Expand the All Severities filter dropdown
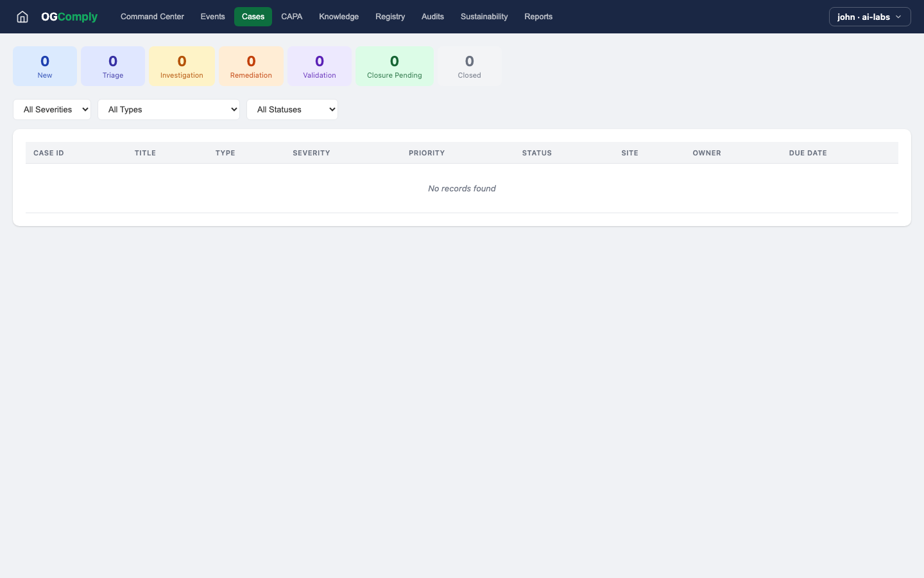 (52, 109)
